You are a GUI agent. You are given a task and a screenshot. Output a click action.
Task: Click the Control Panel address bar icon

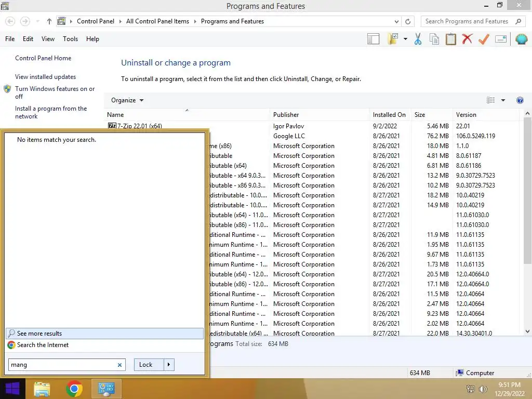(61, 21)
